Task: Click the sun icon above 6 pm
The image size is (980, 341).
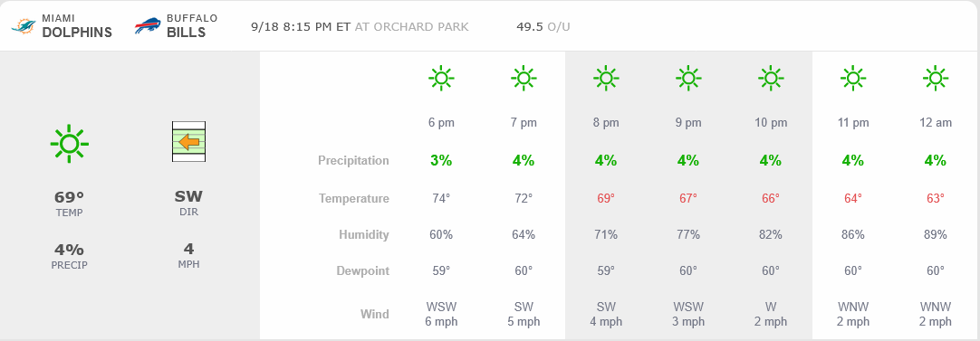Action: pyautogui.click(x=441, y=78)
